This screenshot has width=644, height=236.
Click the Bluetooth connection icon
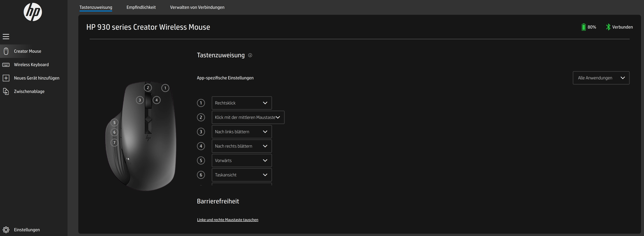[x=608, y=27]
